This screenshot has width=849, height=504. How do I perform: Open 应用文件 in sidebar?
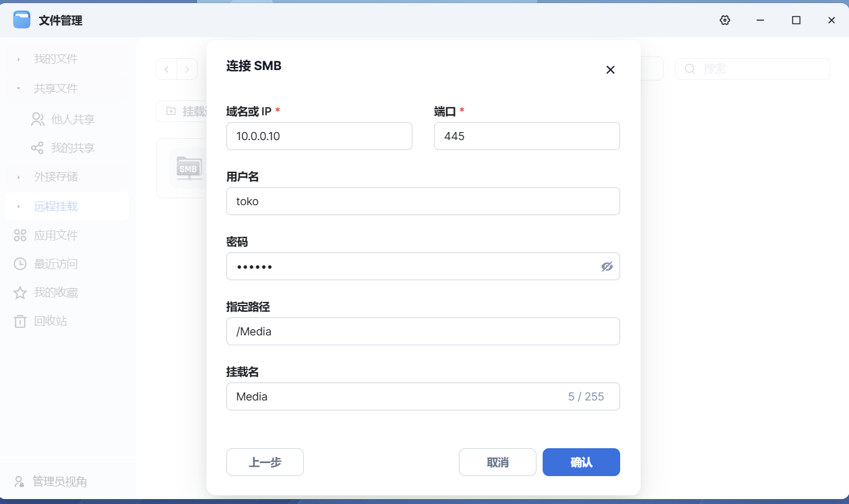pyautogui.click(x=56, y=235)
